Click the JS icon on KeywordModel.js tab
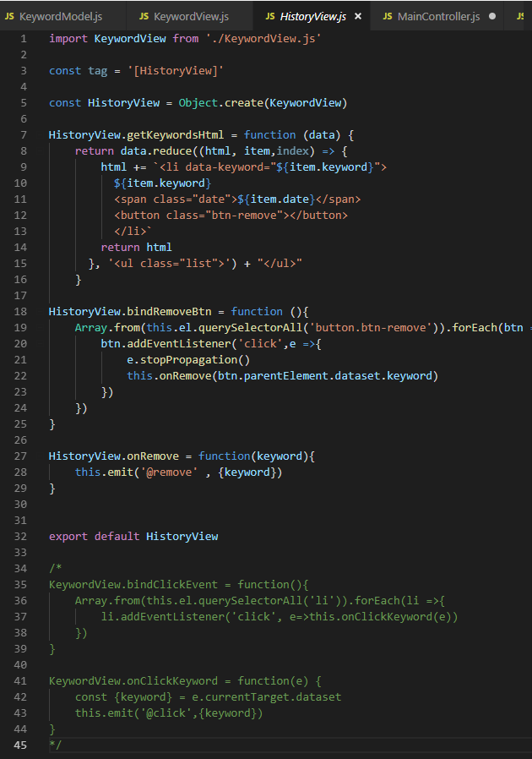This screenshot has width=532, height=759. (9, 16)
